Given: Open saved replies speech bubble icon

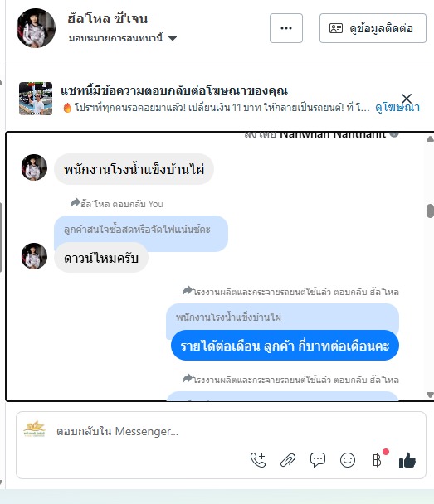Looking at the screenshot, I should click(318, 460).
